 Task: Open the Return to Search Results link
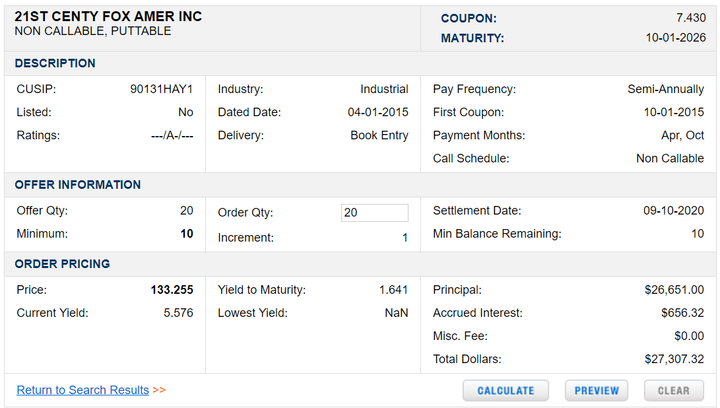pos(83,390)
